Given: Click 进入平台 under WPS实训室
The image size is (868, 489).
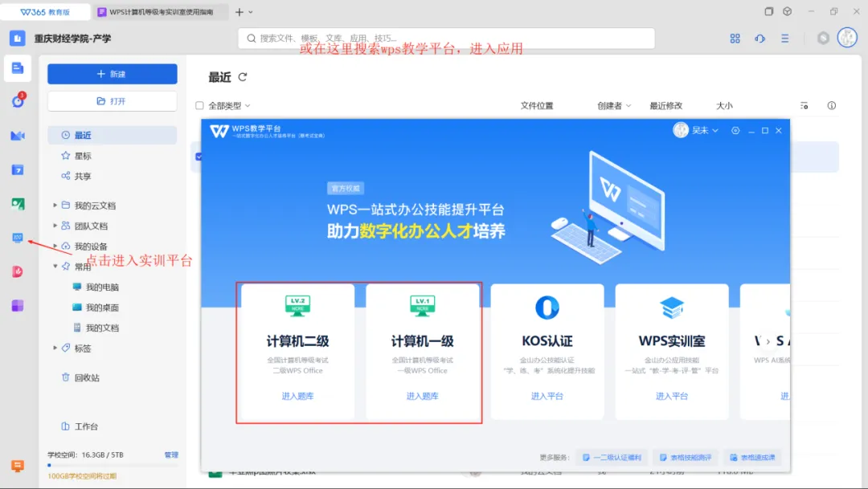Looking at the screenshot, I should pos(672,396).
